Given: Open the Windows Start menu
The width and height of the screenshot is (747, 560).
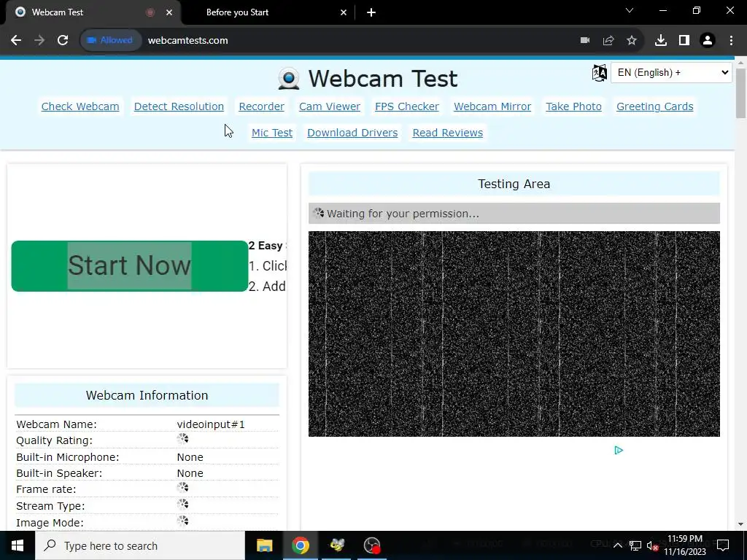Looking at the screenshot, I should [x=18, y=545].
